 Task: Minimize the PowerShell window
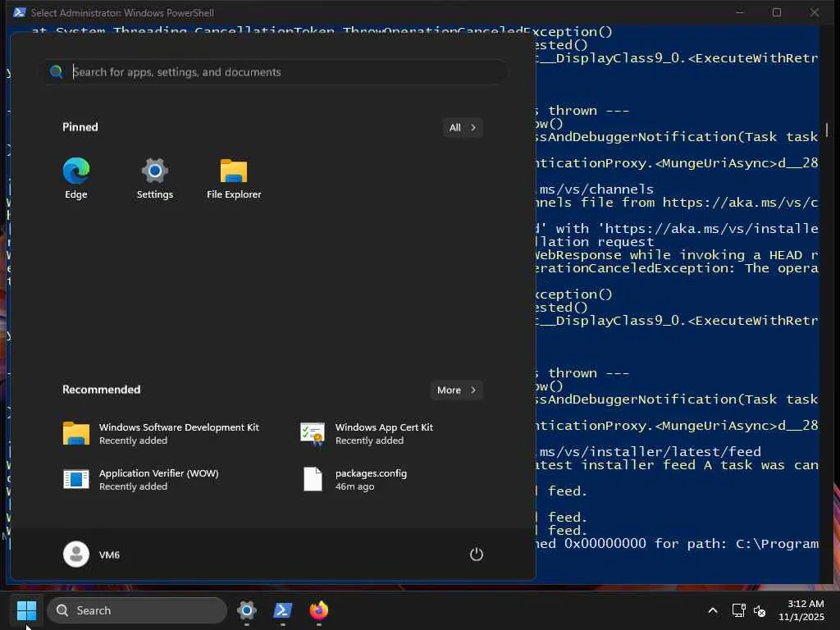740,12
